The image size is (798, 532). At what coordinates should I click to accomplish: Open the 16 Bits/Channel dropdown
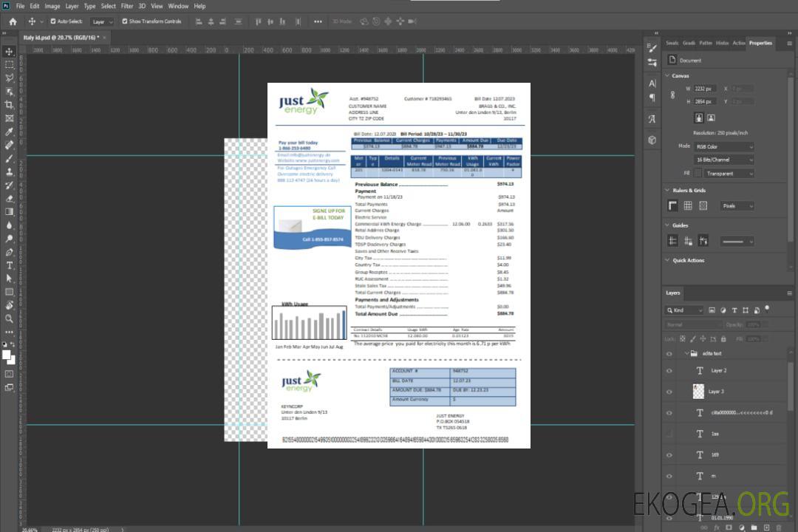coord(723,160)
